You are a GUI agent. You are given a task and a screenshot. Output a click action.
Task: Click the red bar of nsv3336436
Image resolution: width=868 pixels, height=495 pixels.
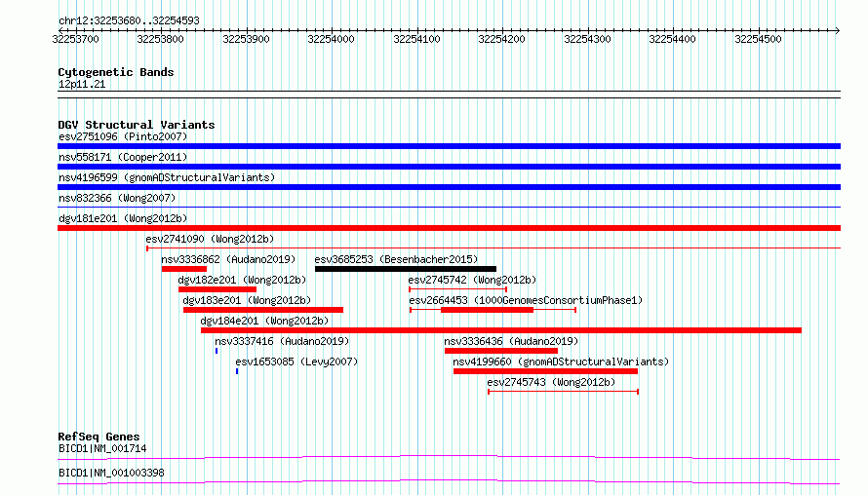point(501,351)
